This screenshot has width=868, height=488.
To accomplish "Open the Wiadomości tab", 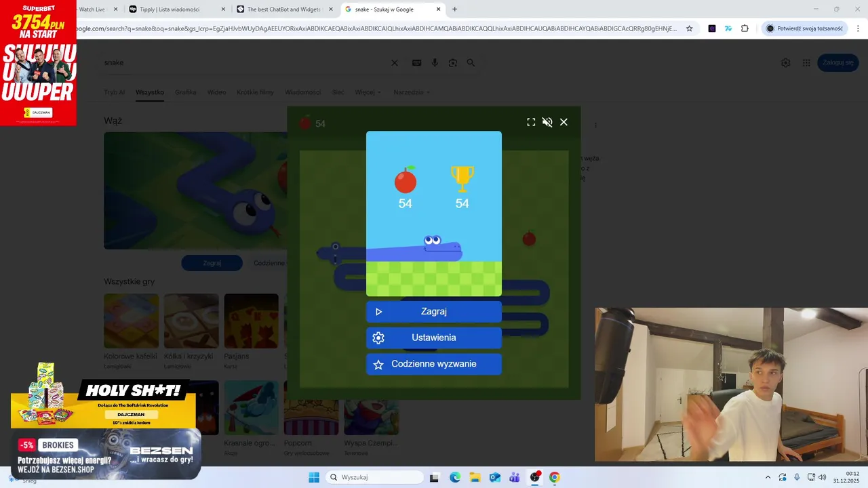I will click(x=302, y=92).
